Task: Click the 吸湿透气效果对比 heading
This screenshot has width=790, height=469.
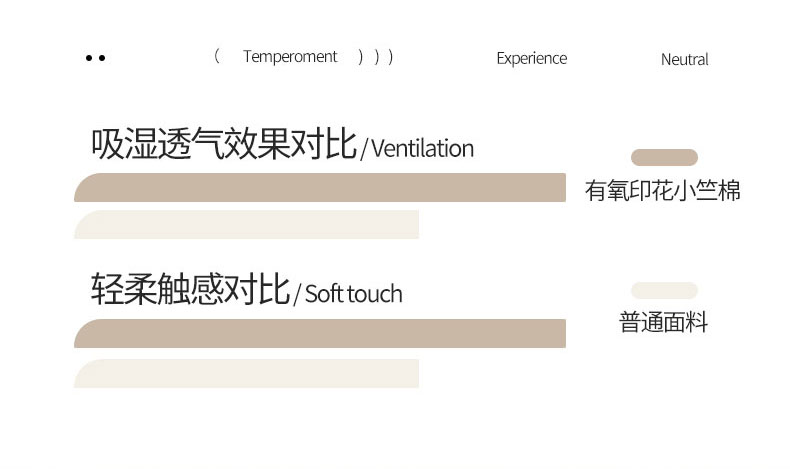Action: click(x=224, y=145)
